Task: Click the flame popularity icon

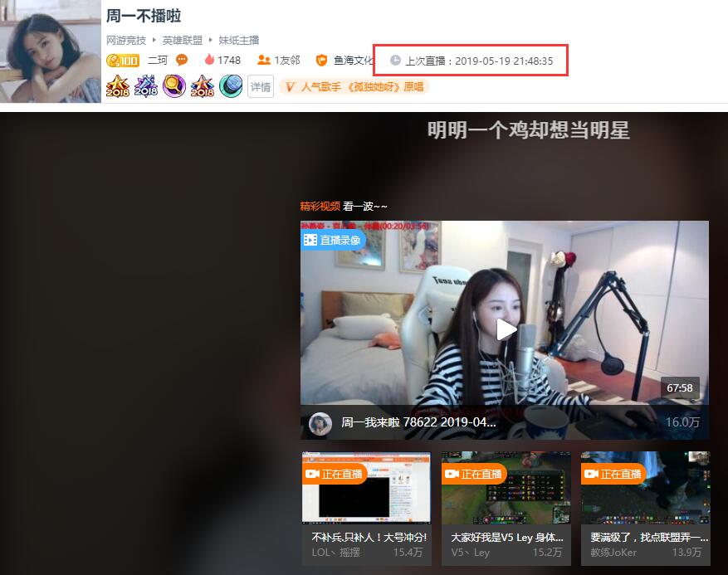Action: pos(209,60)
